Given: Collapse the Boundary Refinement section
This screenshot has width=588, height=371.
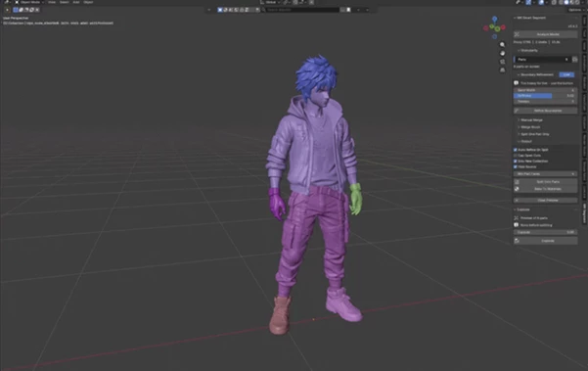Looking at the screenshot, I should 535,74.
